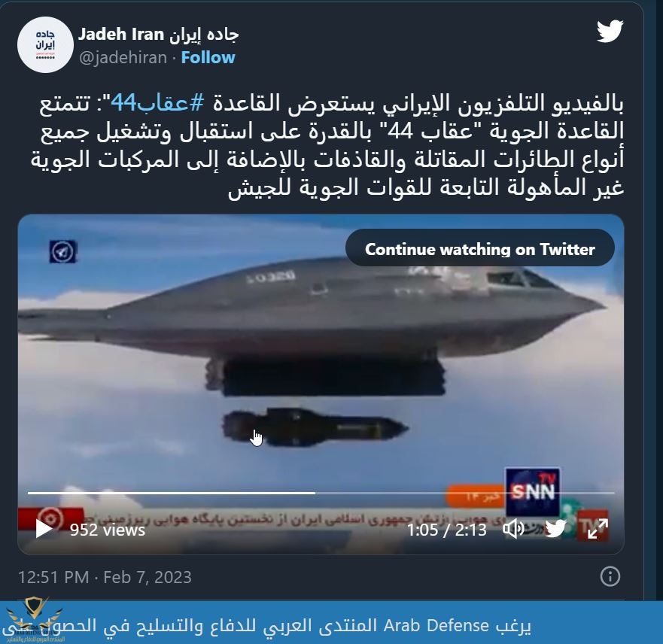Follow the @jadehiran account
Screen dimensions: 663x644
point(208,57)
